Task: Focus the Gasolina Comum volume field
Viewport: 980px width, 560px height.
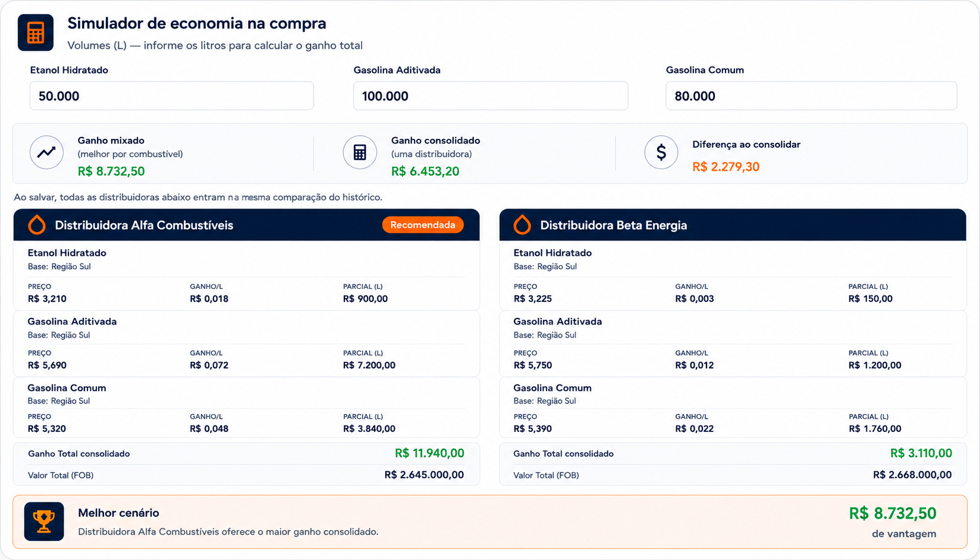Action: coord(811,96)
